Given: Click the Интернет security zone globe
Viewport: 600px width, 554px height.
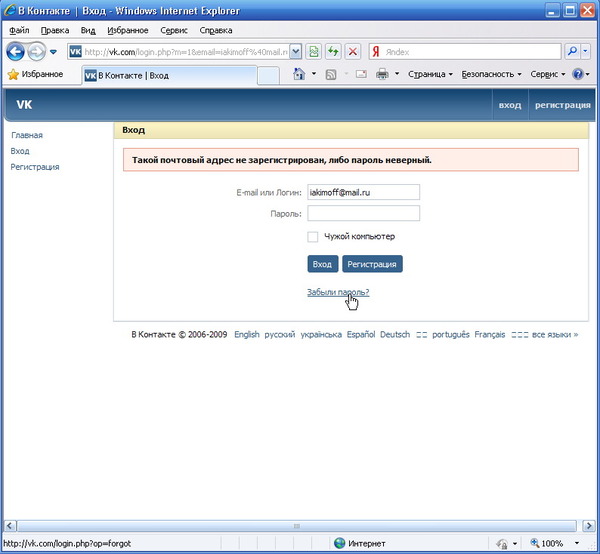Looking at the screenshot, I should tap(339, 543).
